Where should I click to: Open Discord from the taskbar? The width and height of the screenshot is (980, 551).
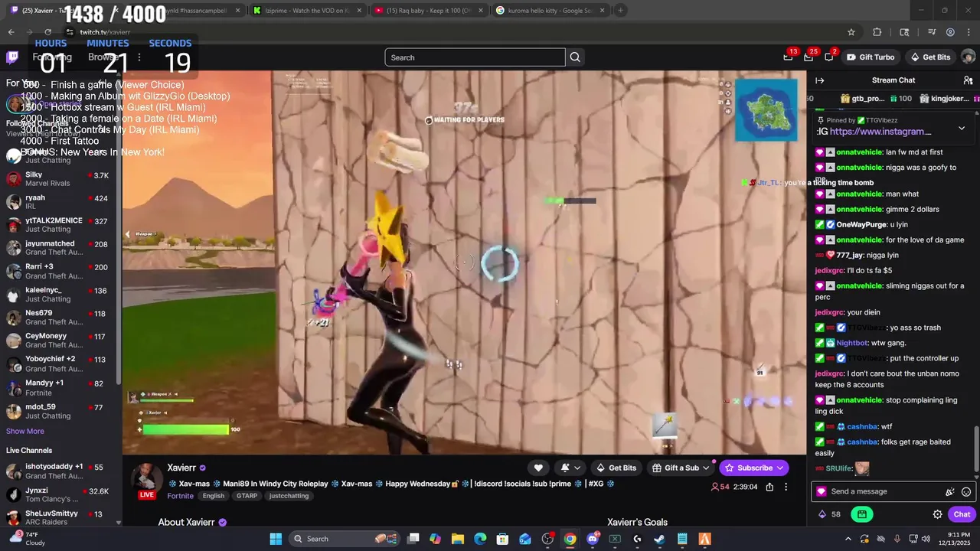593,539
